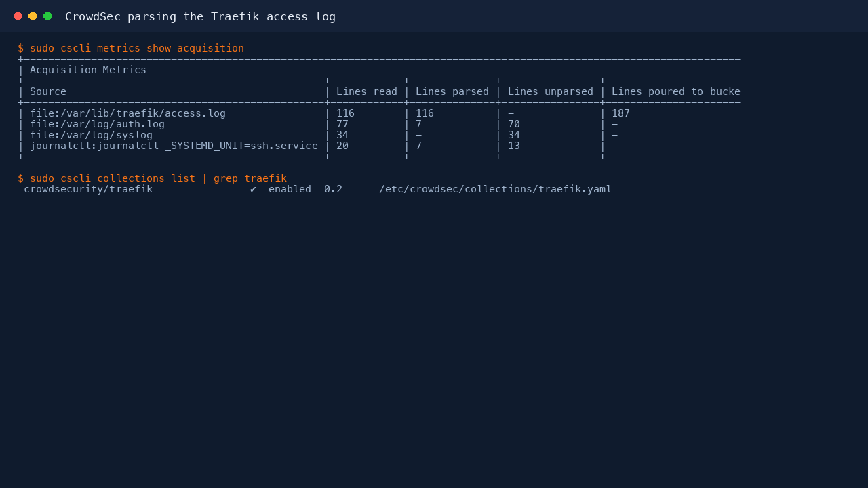Click poured to bucket value 187
The image size is (868, 488).
(620, 113)
